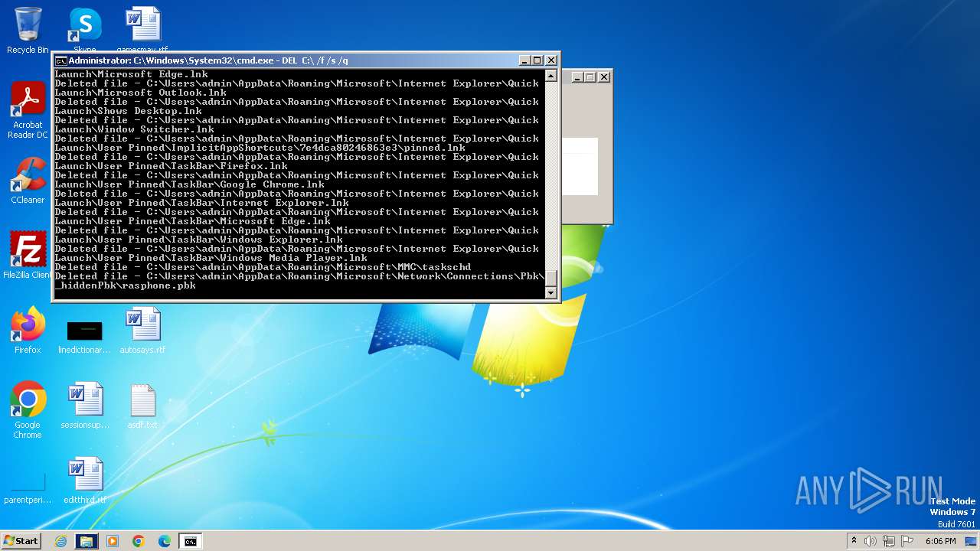Open Windows Explorer taskbar button

tap(87, 541)
